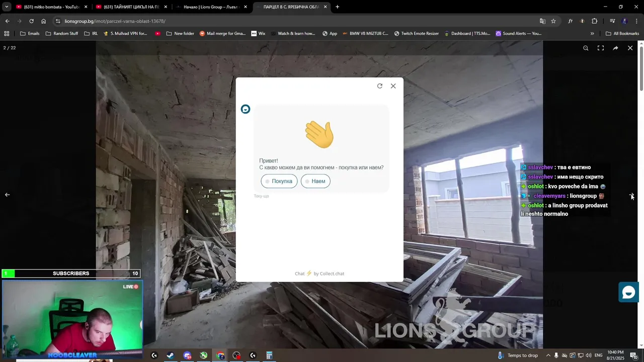The height and width of the screenshot is (362, 644).
Task: Open Mail merge for Gmail bookmark
Action: (222, 34)
